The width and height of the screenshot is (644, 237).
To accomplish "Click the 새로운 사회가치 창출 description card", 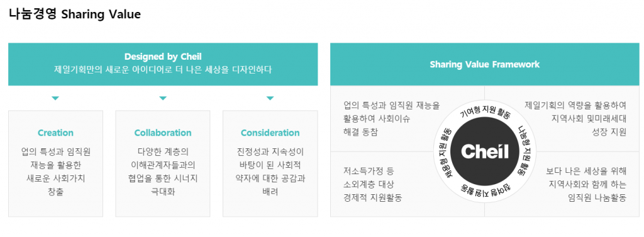I will pos(55,163).
